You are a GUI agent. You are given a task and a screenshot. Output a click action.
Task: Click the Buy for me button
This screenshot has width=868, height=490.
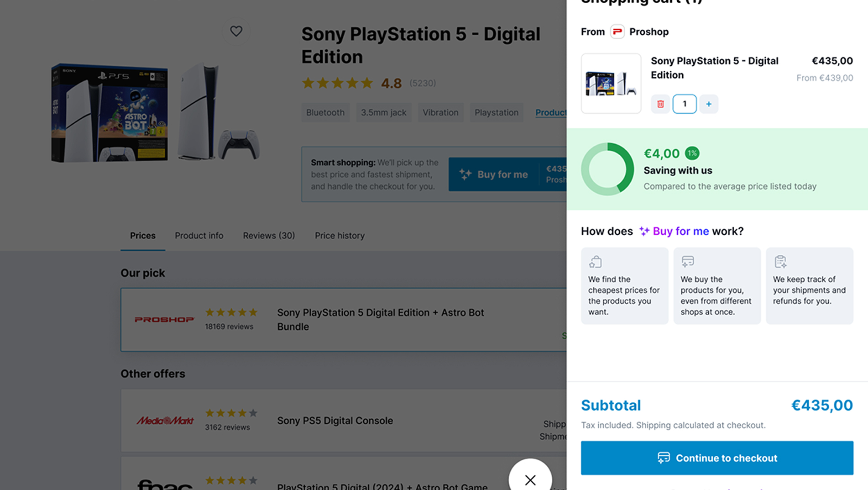(494, 174)
